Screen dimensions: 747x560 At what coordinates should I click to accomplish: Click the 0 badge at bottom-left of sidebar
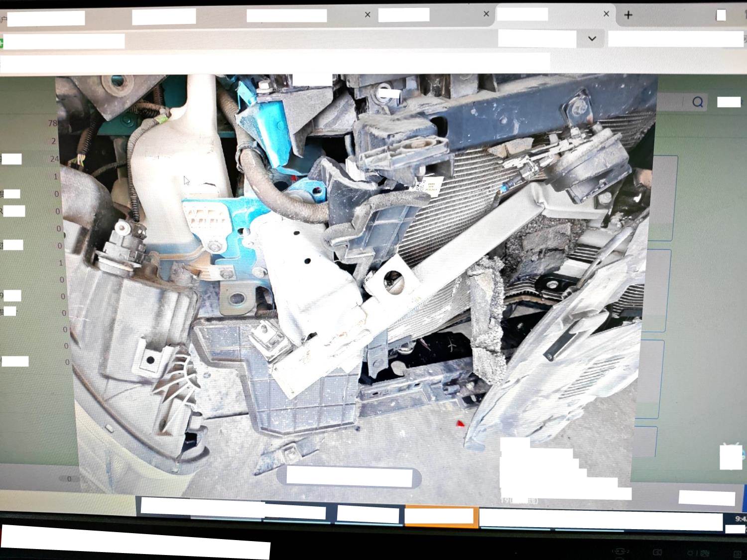click(69, 479)
